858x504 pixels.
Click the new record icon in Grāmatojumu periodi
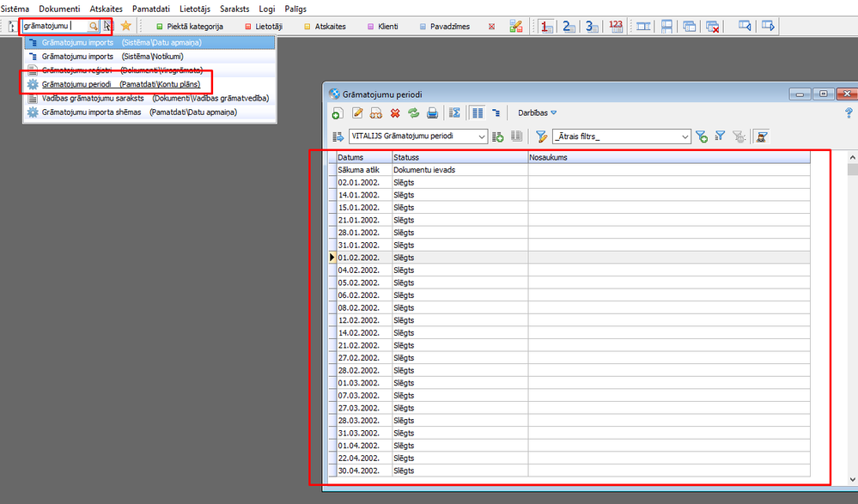(338, 113)
